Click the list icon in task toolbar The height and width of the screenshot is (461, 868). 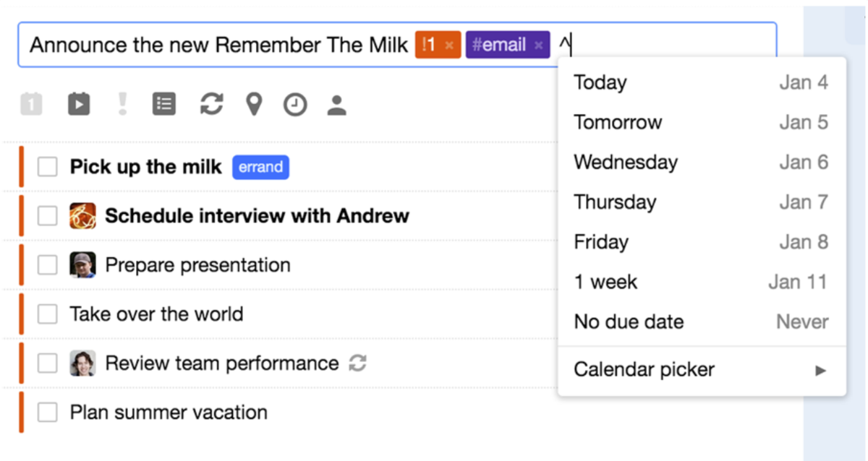coord(164,105)
